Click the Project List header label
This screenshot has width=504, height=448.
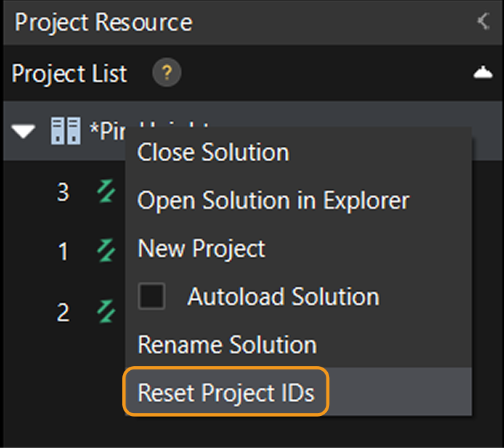[x=70, y=73]
